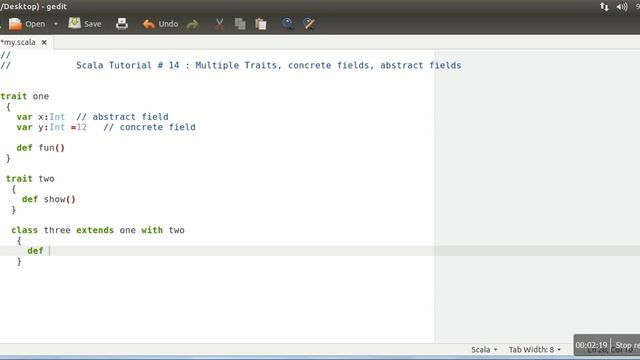Copy selection with the copy icon
Viewport: 640px width, 360px height.
point(240,24)
